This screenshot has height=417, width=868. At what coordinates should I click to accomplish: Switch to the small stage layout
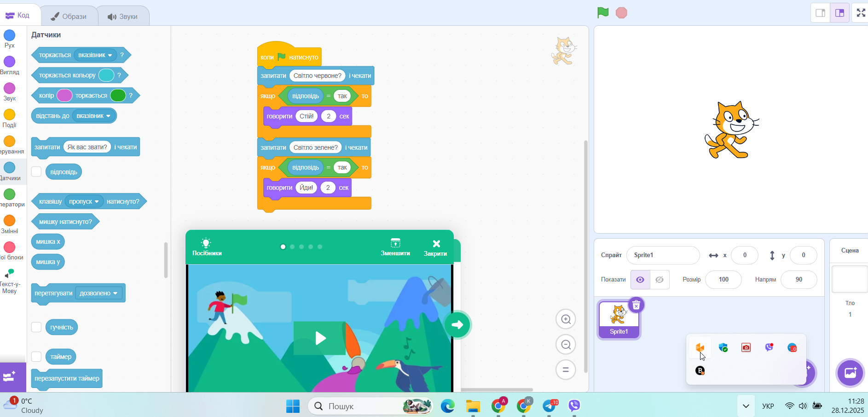point(820,13)
